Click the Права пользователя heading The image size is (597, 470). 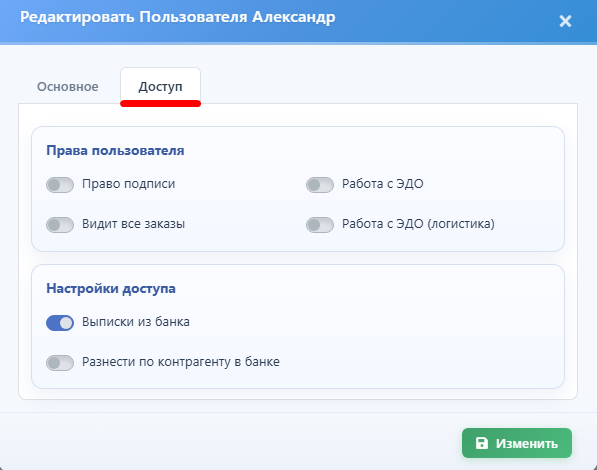point(115,150)
